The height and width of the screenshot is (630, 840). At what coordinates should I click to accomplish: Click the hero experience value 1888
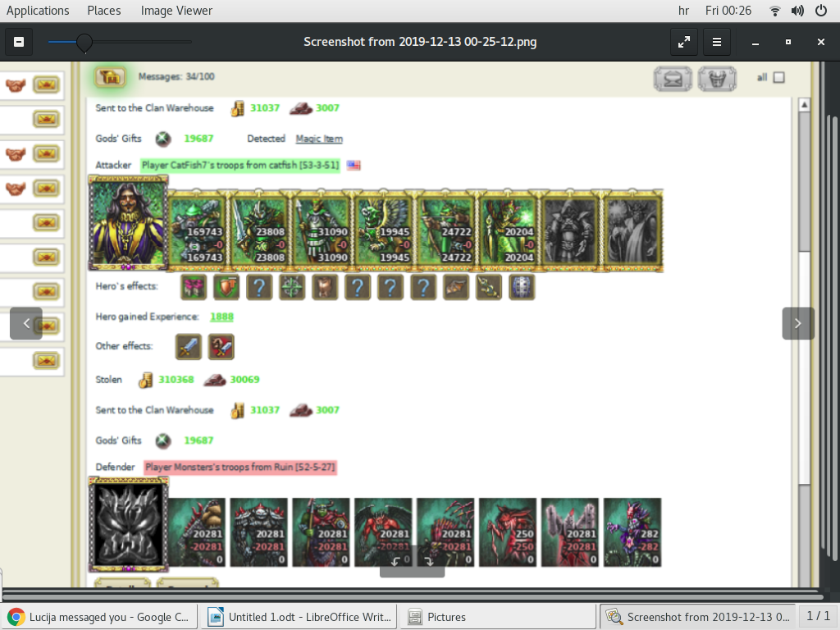point(221,317)
